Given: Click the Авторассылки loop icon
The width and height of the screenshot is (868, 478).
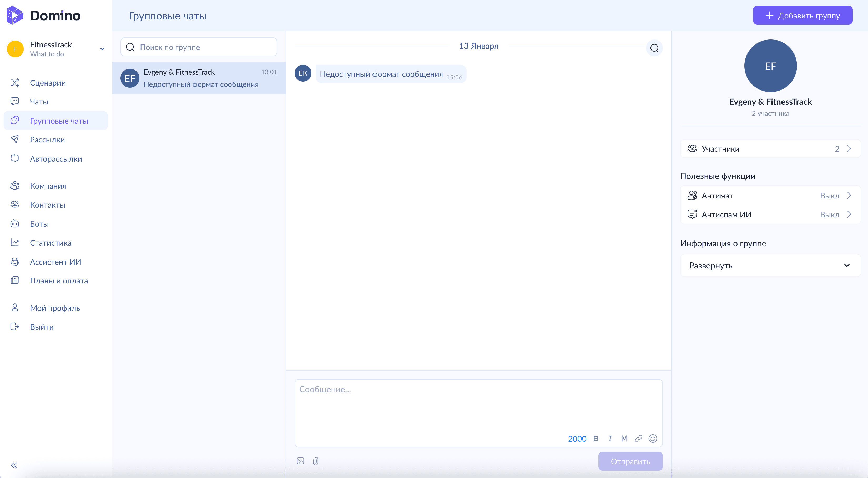Looking at the screenshot, I should coord(15,158).
